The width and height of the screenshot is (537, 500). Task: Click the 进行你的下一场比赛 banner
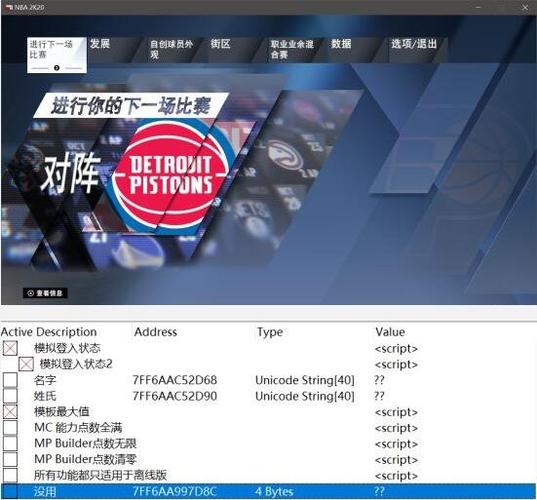131,105
